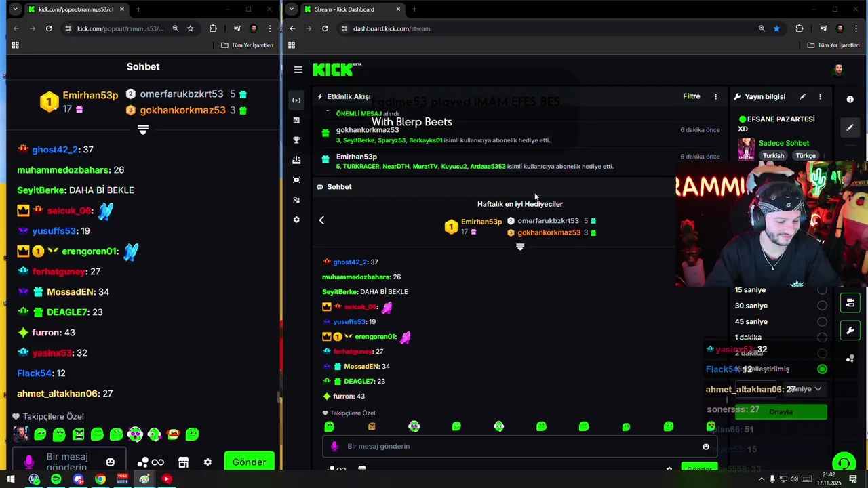Open the clips capture icon in sidebar
Screen dimensions: 868x488
pyautogui.click(x=296, y=180)
